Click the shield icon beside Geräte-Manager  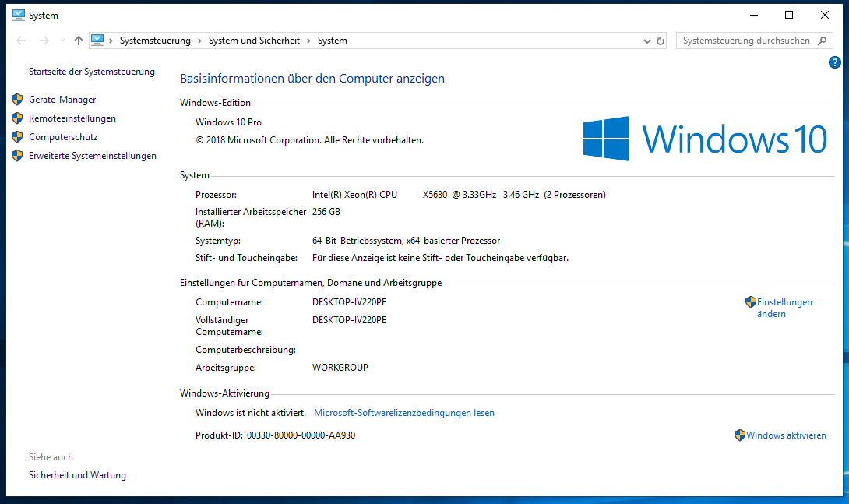coord(17,100)
